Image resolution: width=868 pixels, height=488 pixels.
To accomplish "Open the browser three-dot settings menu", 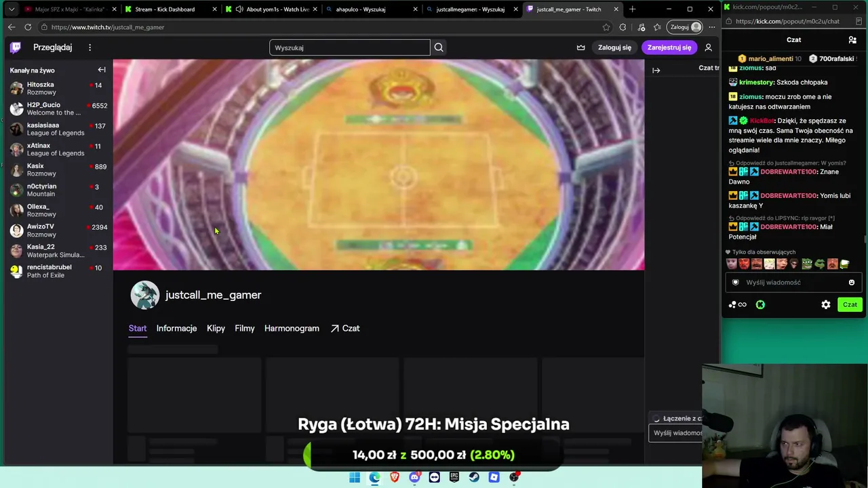I will point(711,27).
